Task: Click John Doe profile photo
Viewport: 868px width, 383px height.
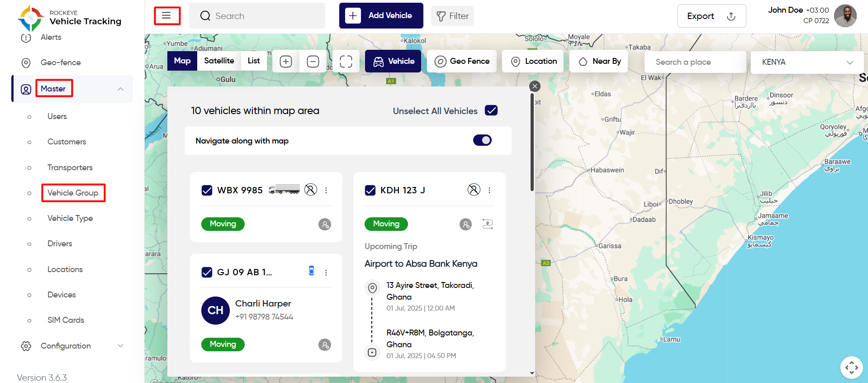Action: click(x=845, y=16)
